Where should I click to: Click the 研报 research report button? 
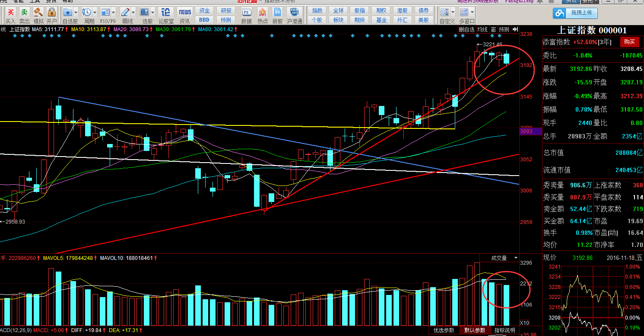click(226, 10)
